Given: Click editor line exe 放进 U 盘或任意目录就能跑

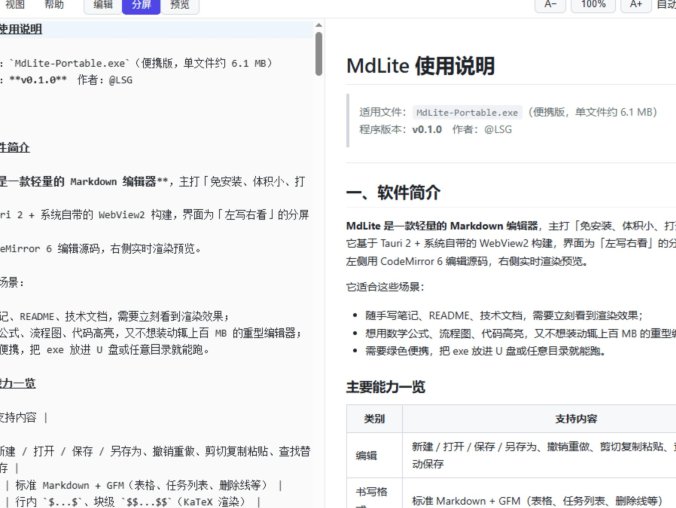Looking at the screenshot, I should pos(105,350).
